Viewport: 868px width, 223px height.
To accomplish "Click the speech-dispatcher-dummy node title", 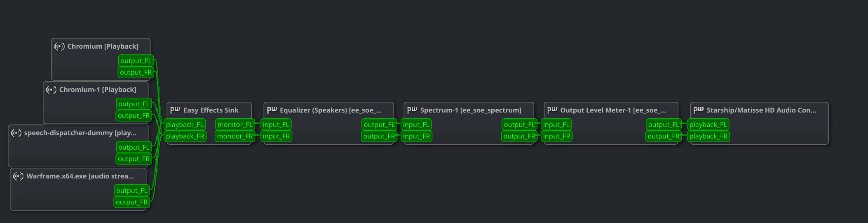I will pyautogui.click(x=80, y=133).
